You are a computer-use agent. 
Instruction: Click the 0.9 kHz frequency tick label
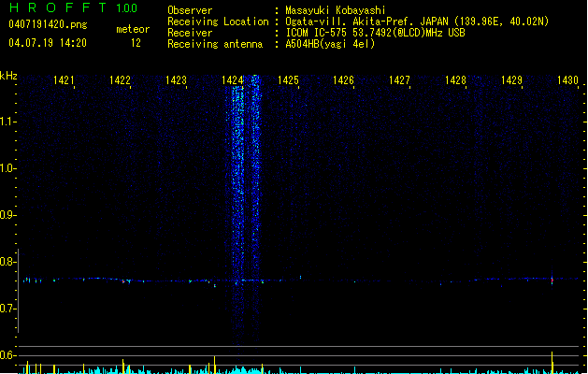coord(7,215)
